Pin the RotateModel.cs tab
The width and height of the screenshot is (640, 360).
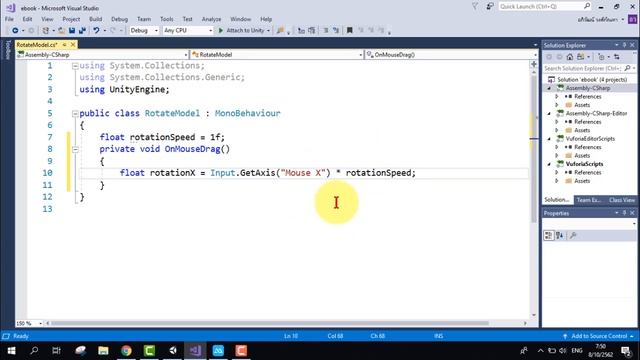click(64, 44)
